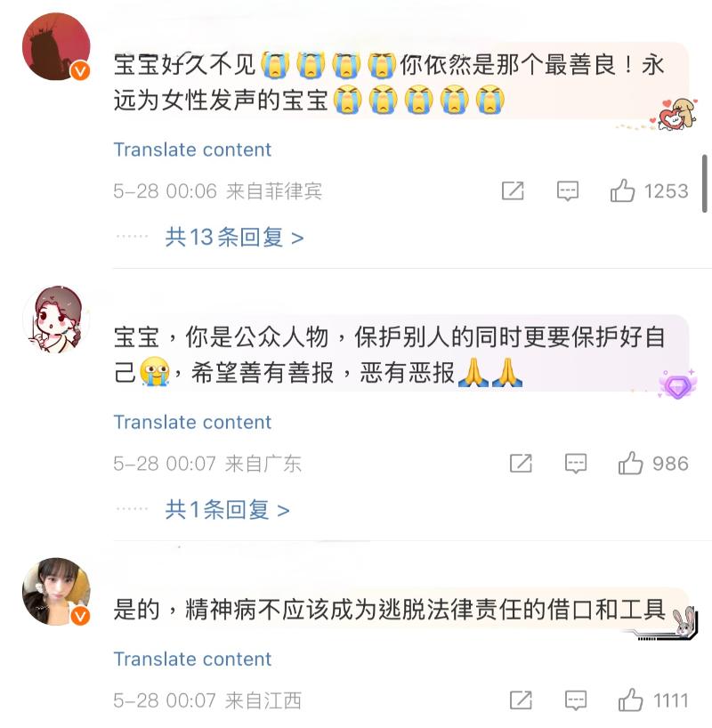712x728 pixels.
Task: Forward the comment posted from 江西
Action: 521,700
